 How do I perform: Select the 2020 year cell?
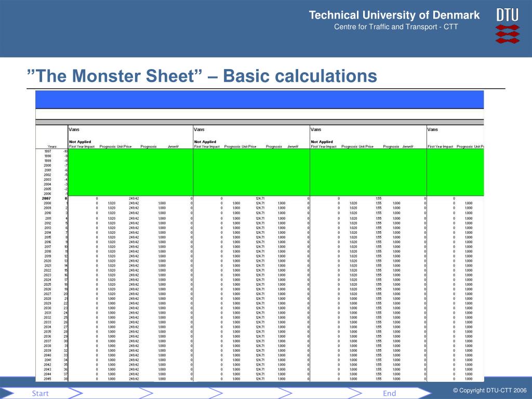[47, 261]
